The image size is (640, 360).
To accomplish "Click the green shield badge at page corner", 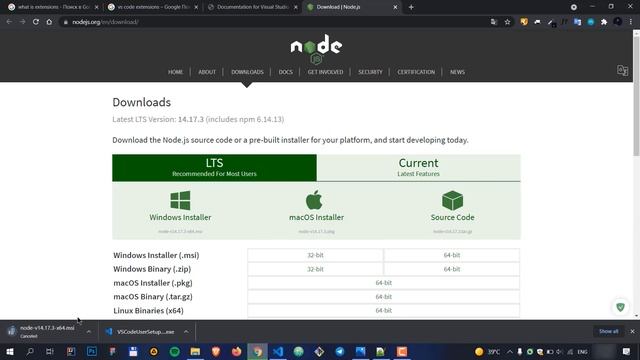I will tap(620, 307).
